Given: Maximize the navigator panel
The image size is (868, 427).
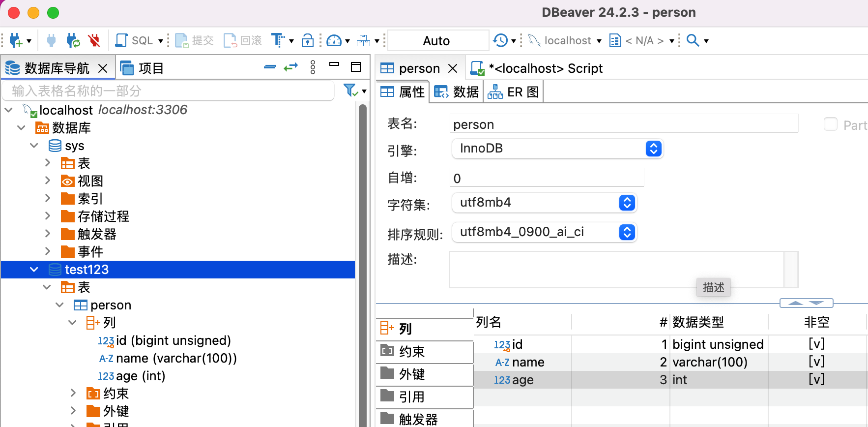Looking at the screenshot, I should coord(356,66).
